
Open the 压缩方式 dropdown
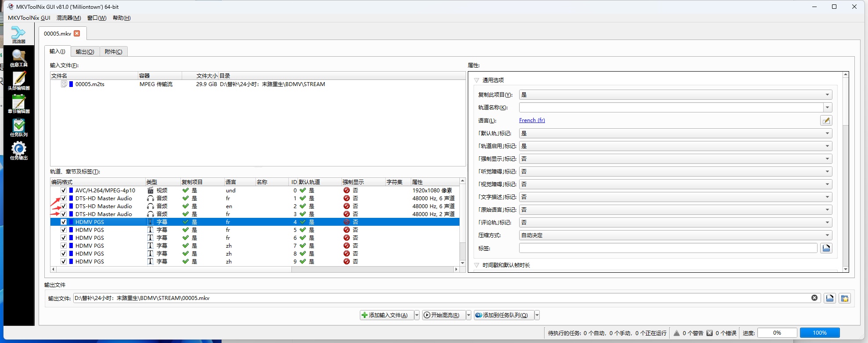(x=675, y=235)
